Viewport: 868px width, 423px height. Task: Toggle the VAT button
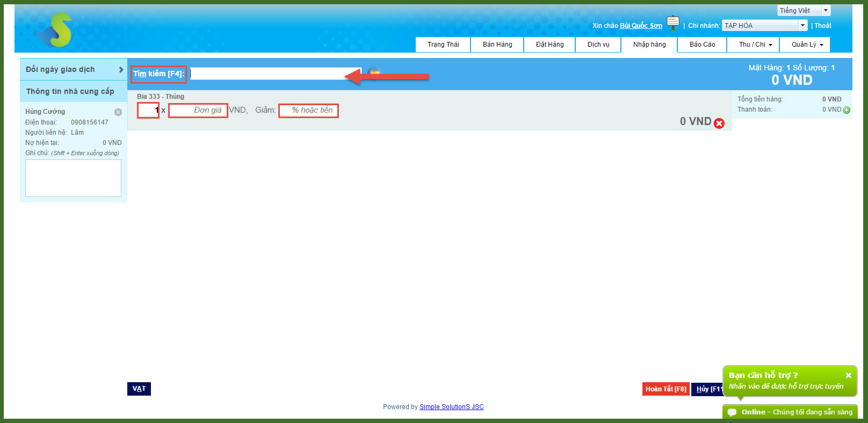(139, 389)
